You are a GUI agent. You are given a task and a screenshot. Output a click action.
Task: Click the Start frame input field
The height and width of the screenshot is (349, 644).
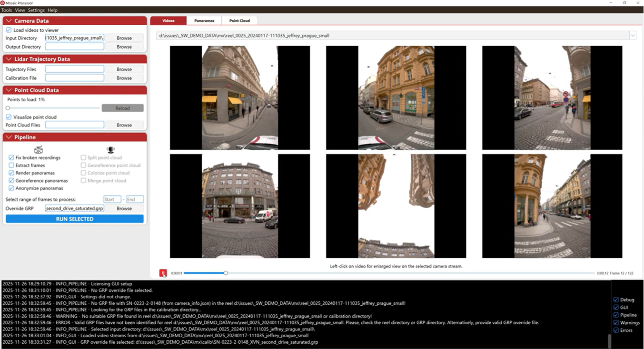click(x=112, y=199)
